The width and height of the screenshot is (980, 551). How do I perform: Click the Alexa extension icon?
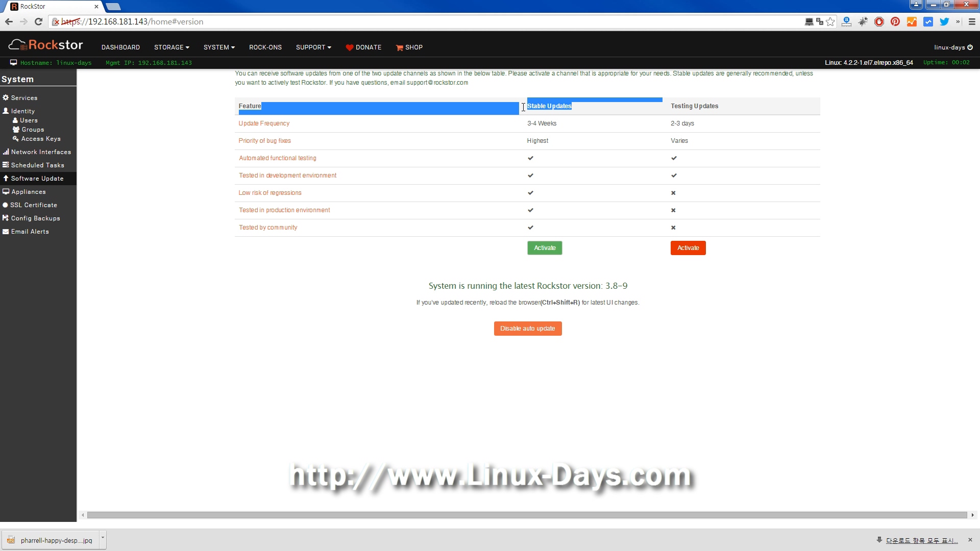coord(846,21)
